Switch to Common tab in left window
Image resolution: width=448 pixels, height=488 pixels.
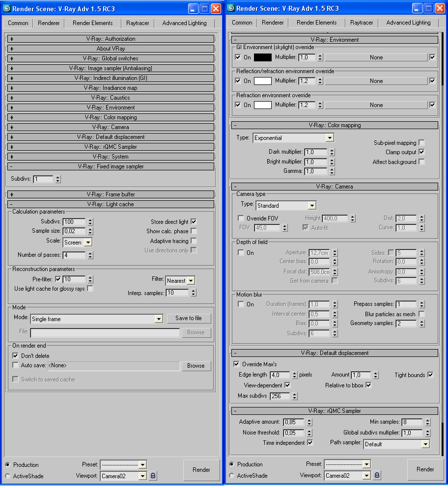[18, 24]
